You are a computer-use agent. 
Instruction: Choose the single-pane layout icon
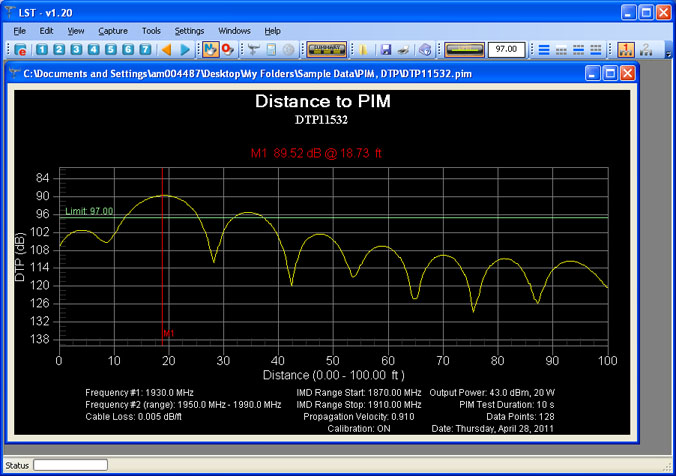pyautogui.click(x=544, y=50)
